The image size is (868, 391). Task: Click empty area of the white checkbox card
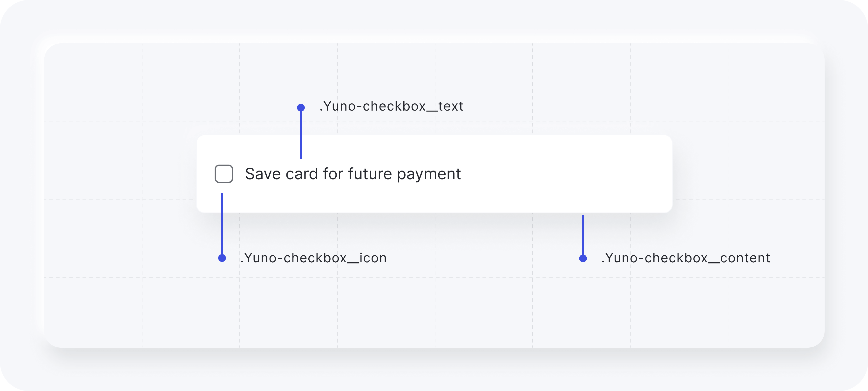pyautogui.click(x=566, y=174)
